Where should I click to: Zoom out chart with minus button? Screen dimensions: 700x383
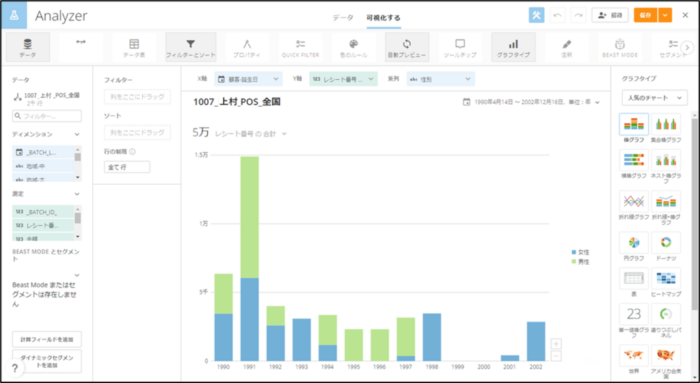click(x=556, y=356)
